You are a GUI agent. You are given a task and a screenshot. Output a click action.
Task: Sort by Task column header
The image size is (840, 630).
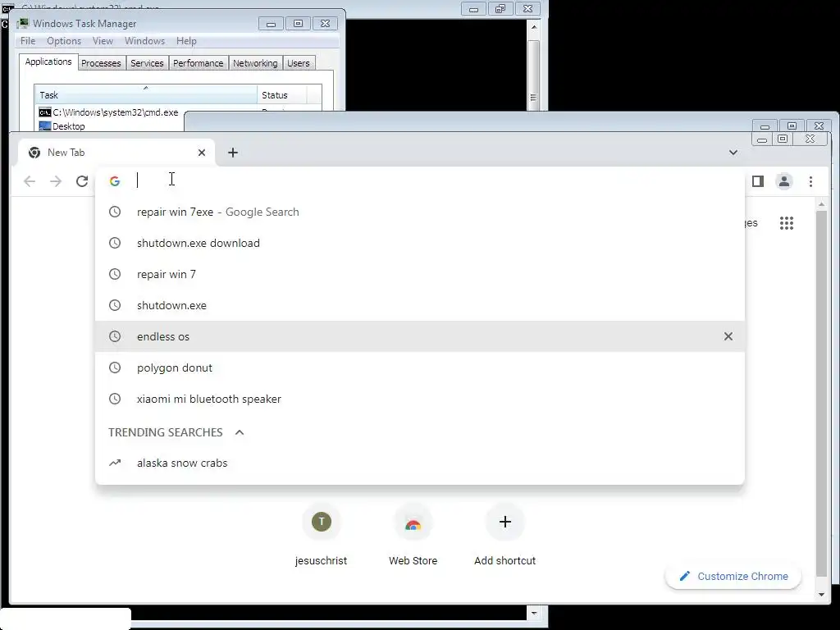click(146, 95)
